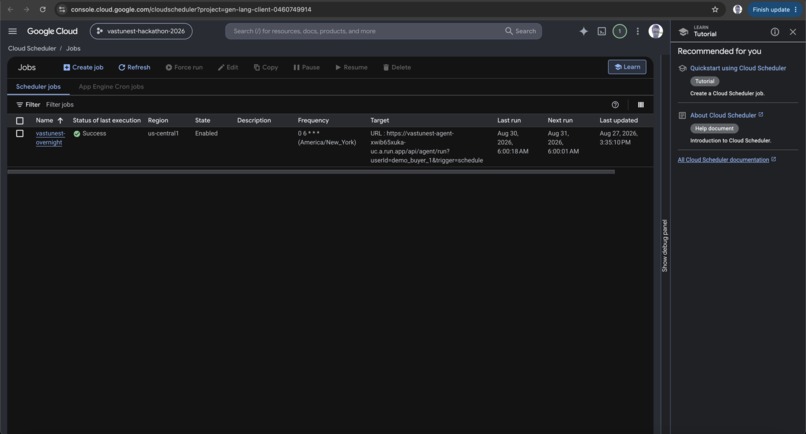Click Copy in jobs toolbar
Viewport: 806px width, 434px height.
pyautogui.click(x=266, y=67)
